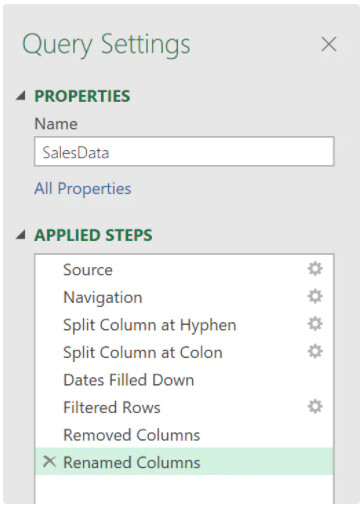Select the Source applied step
Image resolution: width=364 pixels, height=508 pixels.
tap(184, 269)
